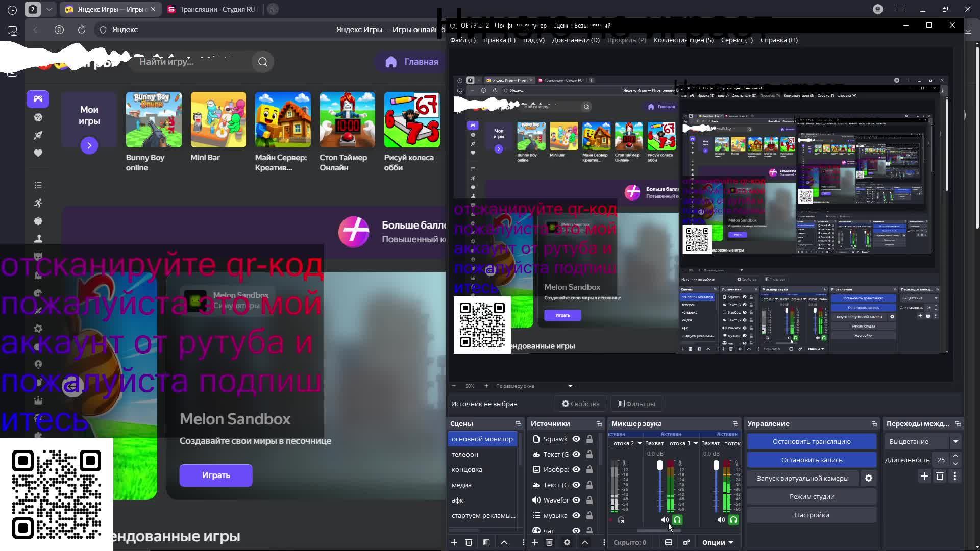Click Остановить трансляцию button

812,441
